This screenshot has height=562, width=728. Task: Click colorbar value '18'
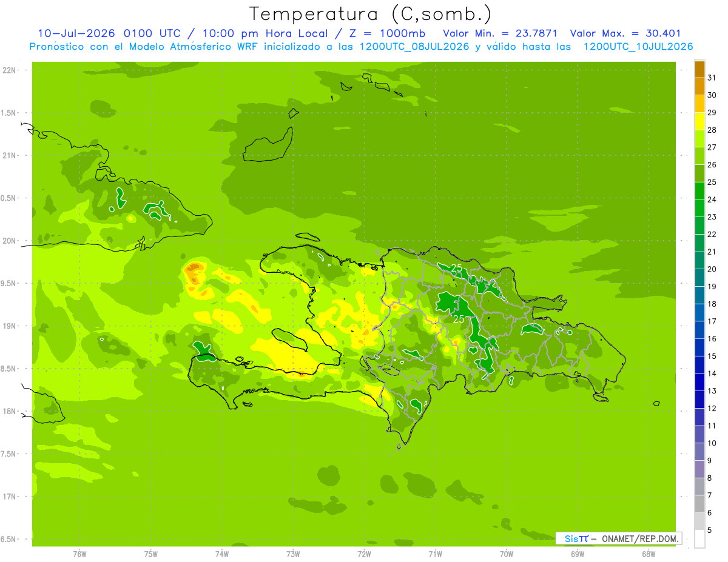click(x=712, y=304)
